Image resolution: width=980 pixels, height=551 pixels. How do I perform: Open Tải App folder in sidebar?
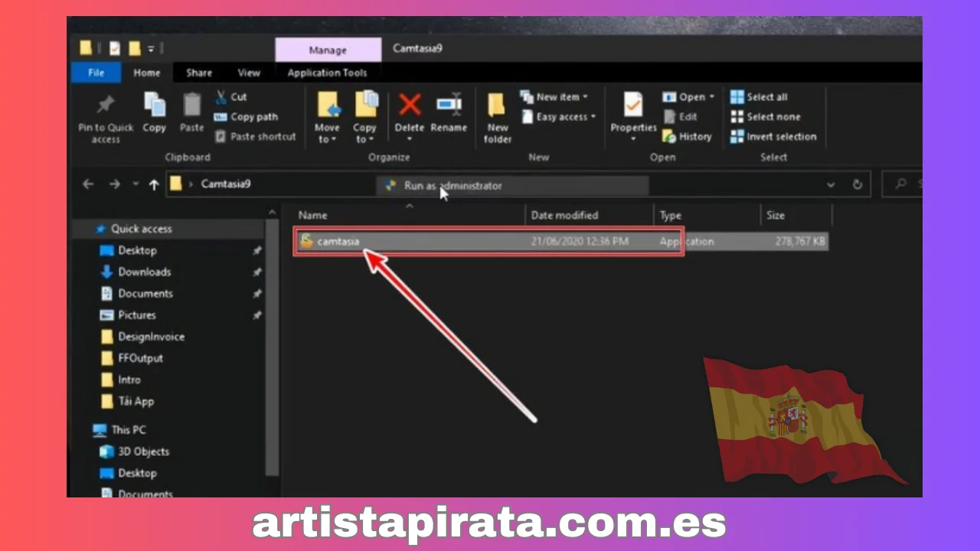[136, 400]
